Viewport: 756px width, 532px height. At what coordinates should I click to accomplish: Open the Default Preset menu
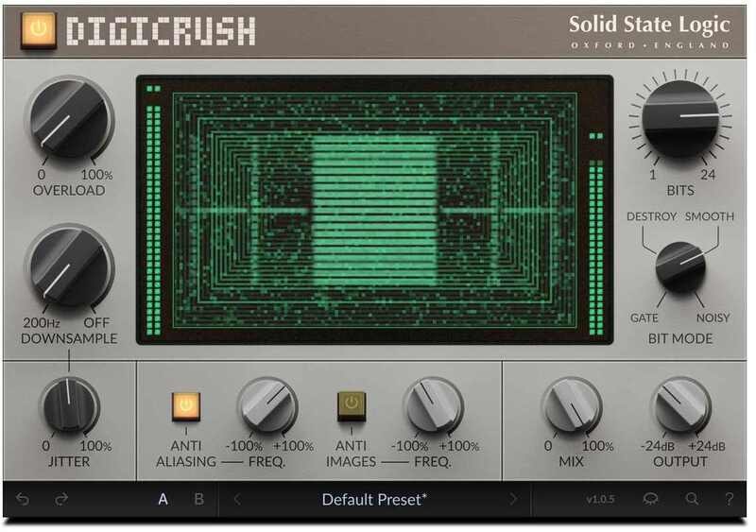click(x=375, y=499)
